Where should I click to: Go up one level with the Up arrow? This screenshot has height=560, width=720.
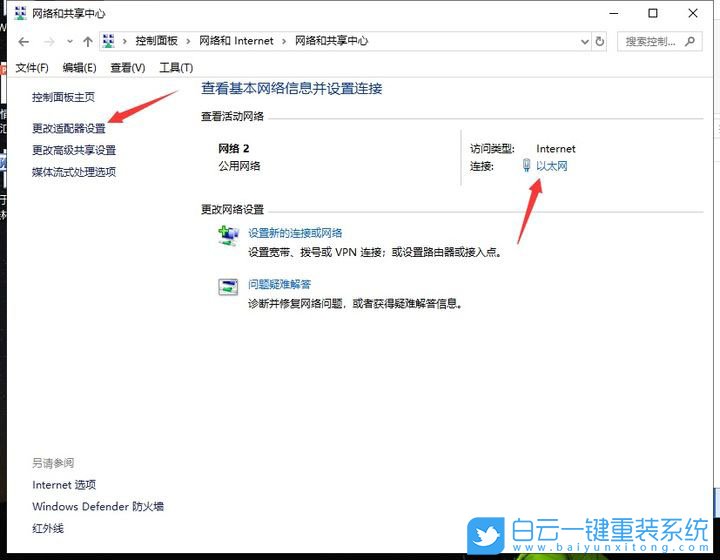88,42
